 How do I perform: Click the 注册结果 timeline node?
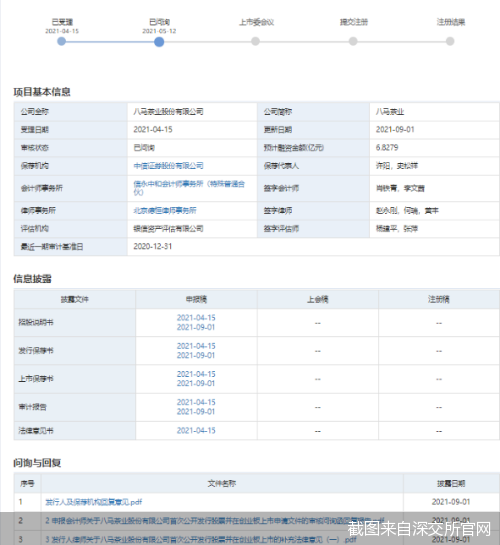450,41
